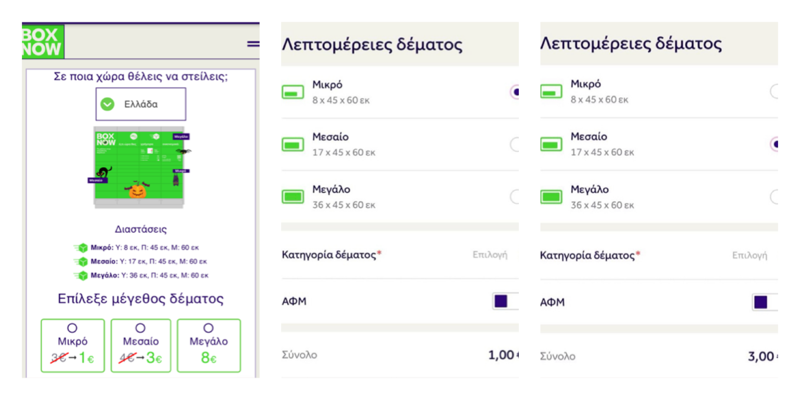The image size is (800, 400).
Task: Select Μεγάλο radio in right panel
Action: coord(774,196)
